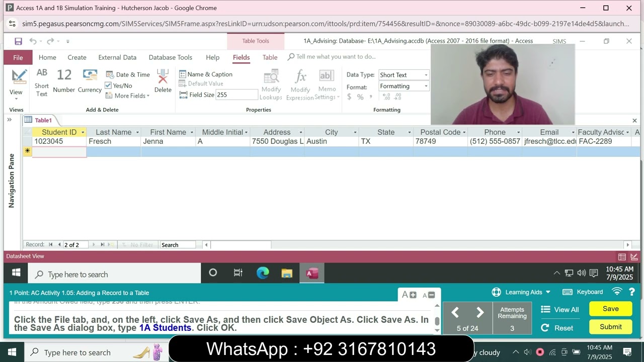Image resolution: width=644 pixels, height=362 pixels.
Task: Switch to the Create tab
Action: tap(77, 57)
